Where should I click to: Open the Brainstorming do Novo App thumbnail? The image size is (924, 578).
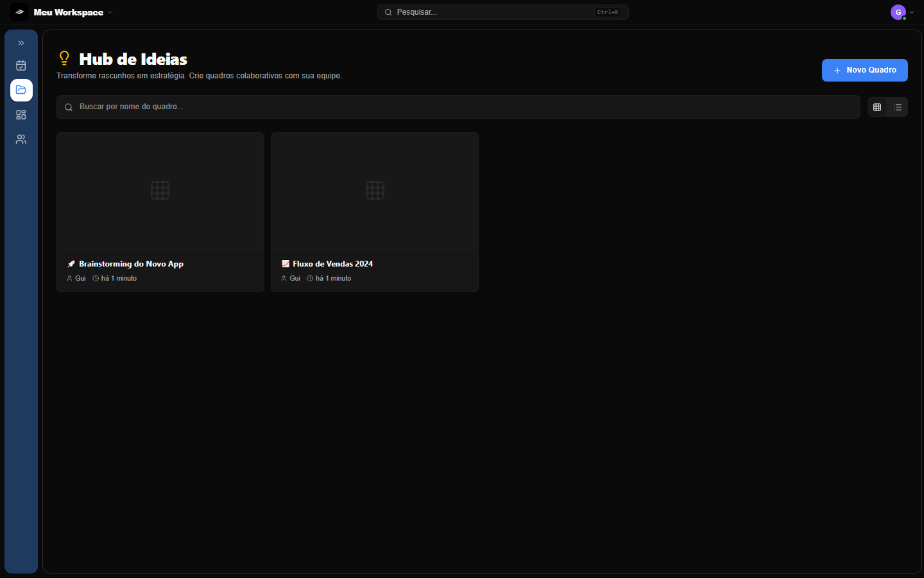point(160,191)
